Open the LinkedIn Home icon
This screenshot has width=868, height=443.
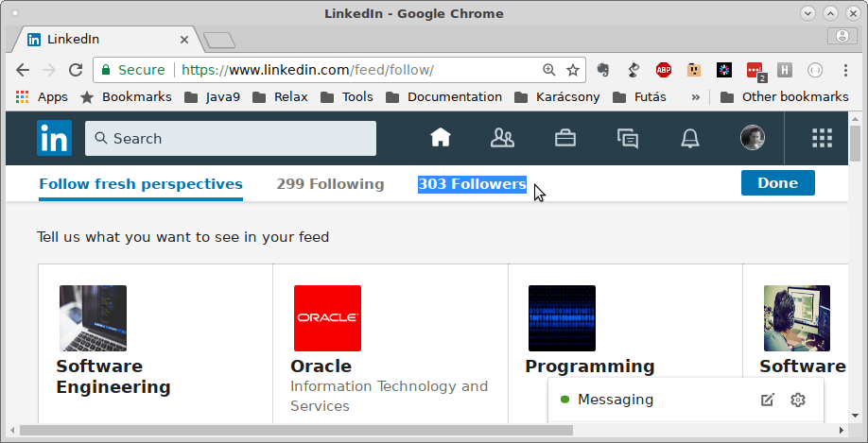click(441, 138)
